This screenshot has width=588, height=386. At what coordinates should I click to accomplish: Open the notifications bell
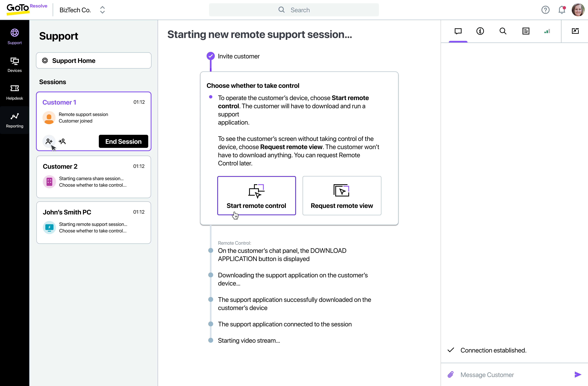pos(562,10)
